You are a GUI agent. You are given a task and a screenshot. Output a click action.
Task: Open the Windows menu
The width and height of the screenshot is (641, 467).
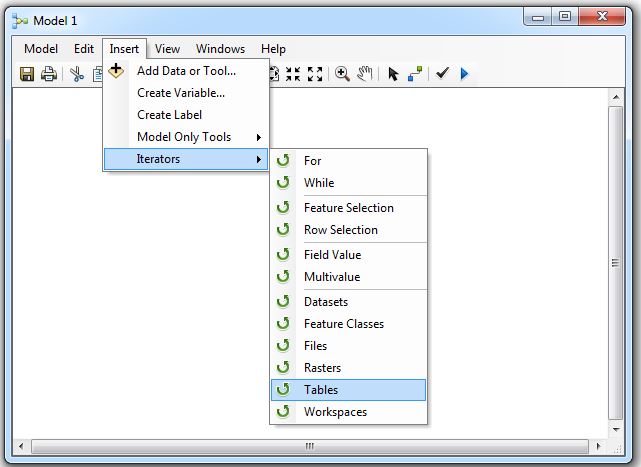(220, 49)
